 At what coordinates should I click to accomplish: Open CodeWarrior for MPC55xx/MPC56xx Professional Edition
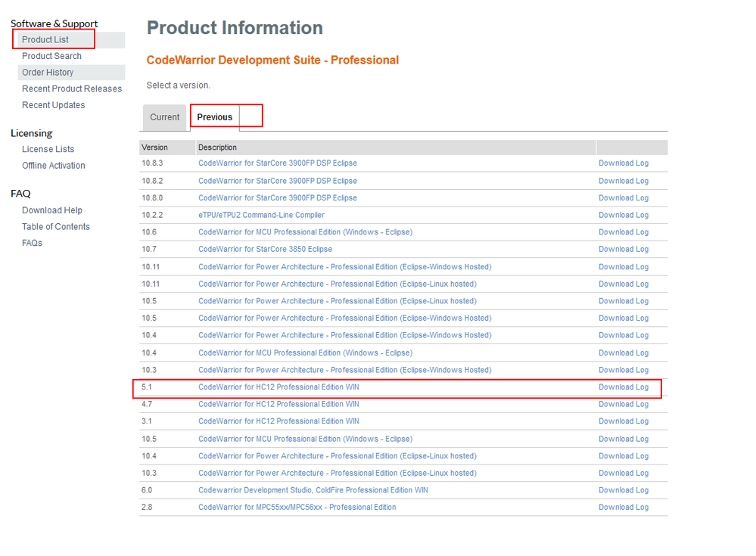click(x=297, y=507)
